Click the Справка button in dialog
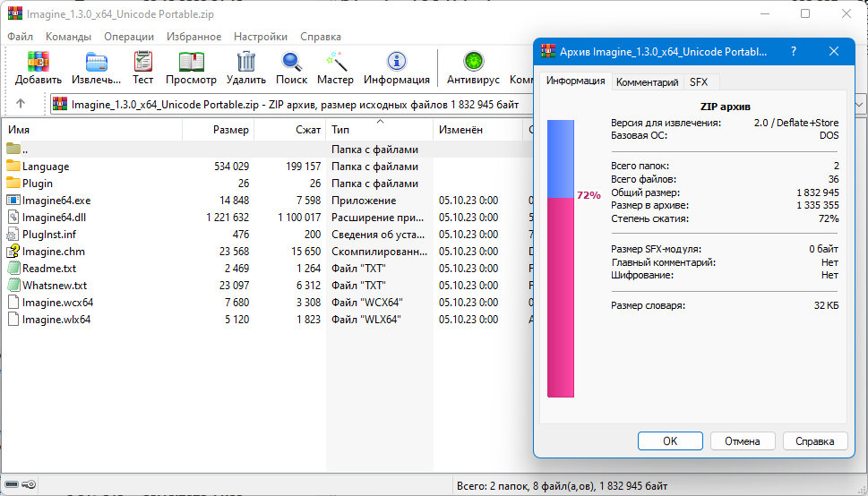This screenshot has height=496, width=868. click(815, 441)
